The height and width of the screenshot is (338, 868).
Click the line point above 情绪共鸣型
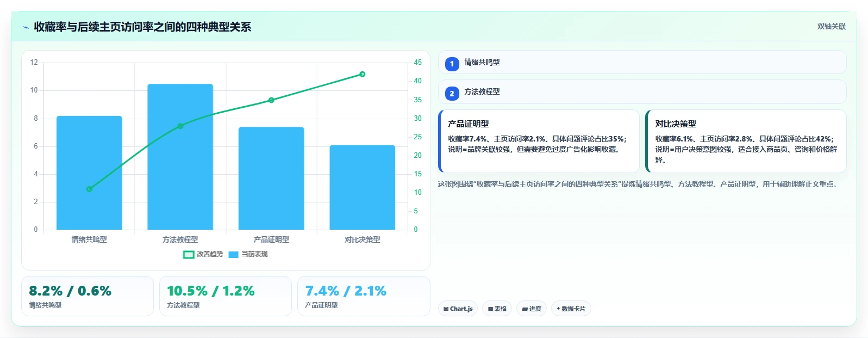coord(89,189)
